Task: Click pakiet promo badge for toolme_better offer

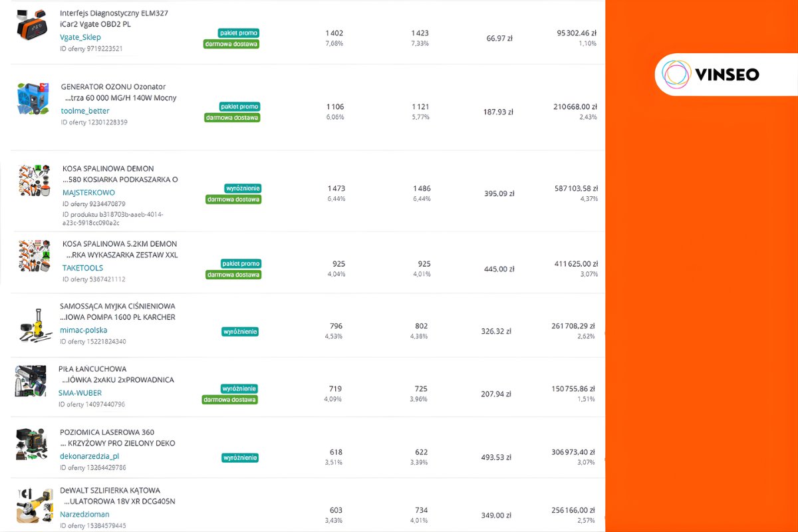Action: [239, 106]
